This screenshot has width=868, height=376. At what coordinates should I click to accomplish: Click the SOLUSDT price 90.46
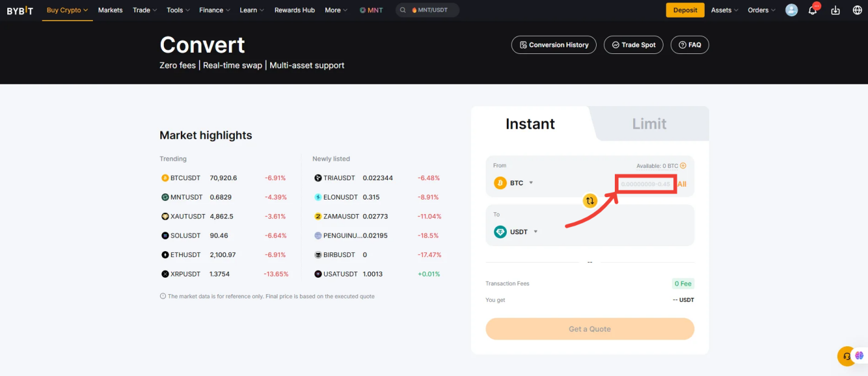click(219, 235)
